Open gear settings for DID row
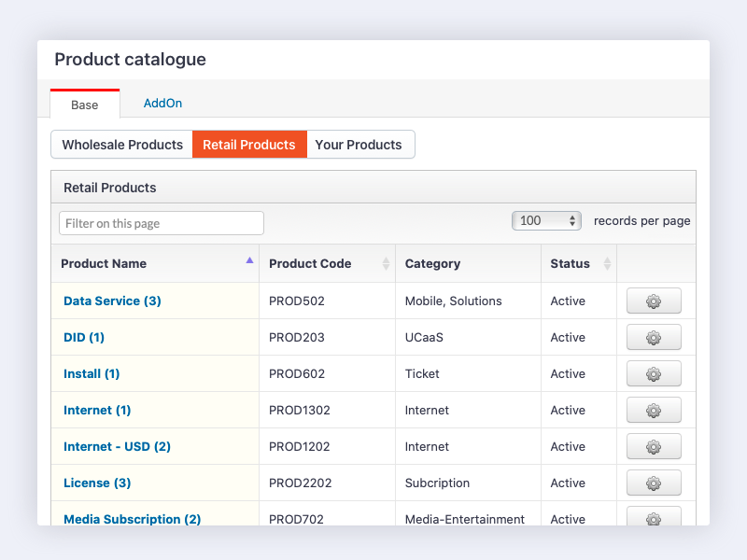This screenshot has height=560, width=747. (x=654, y=338)
